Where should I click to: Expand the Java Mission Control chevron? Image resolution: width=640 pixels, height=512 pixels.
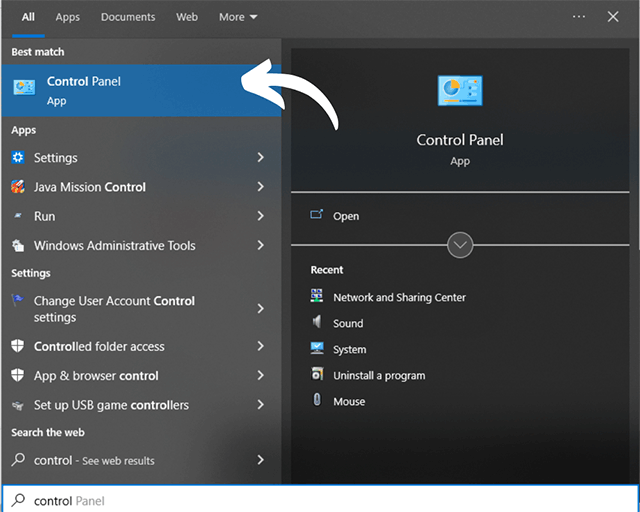point(260,187)
